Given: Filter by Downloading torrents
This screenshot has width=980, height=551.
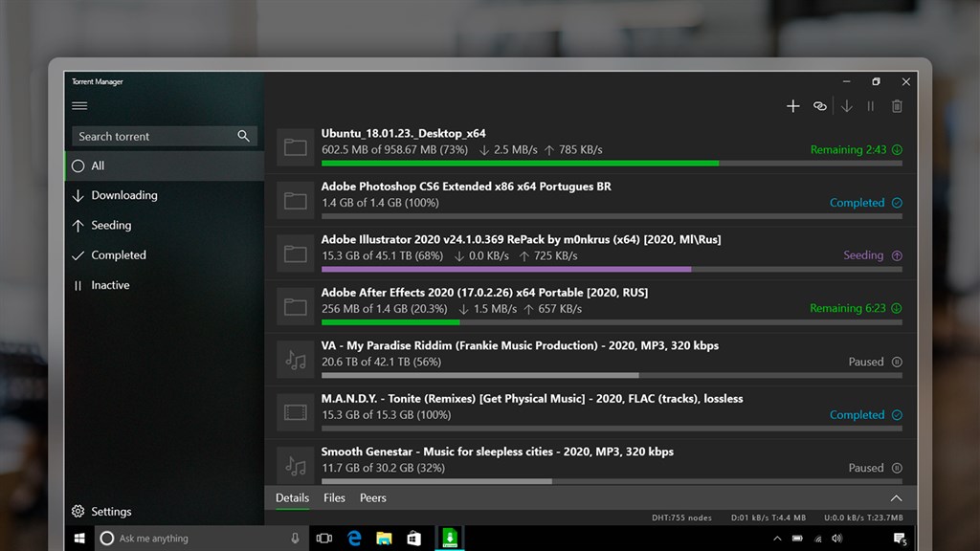Looking at the screenshot, I should coord(165,195).
